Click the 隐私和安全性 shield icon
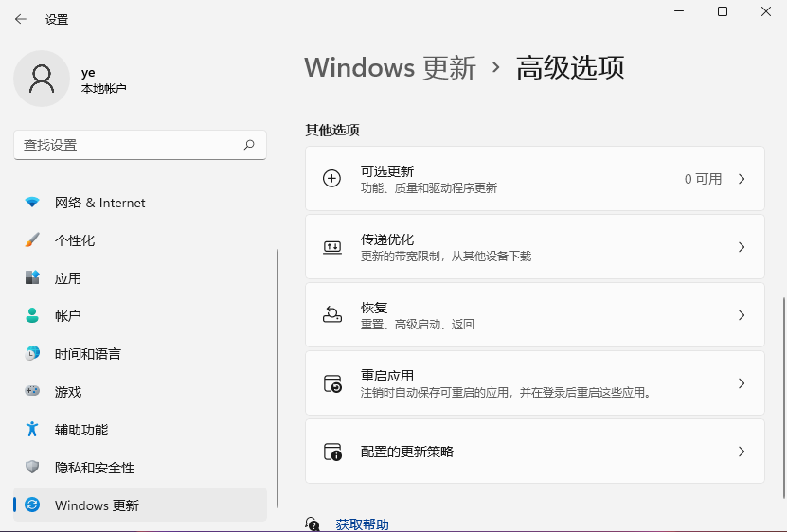787x532 pixels. [x=32, y=468]
